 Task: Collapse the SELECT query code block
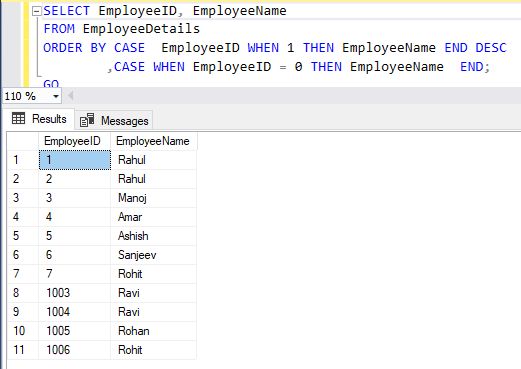[36, 12]
